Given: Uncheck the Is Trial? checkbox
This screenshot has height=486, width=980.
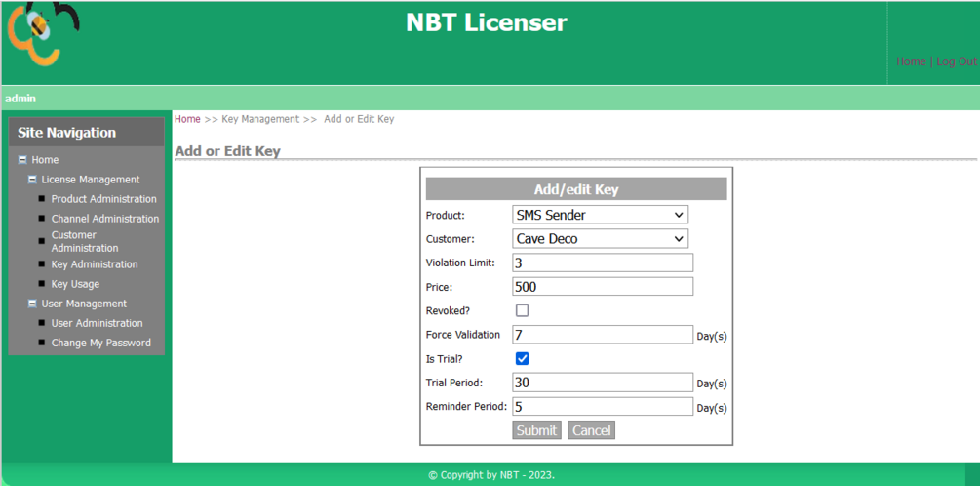Looking at the screenshot, I should [x=522, y=359].
